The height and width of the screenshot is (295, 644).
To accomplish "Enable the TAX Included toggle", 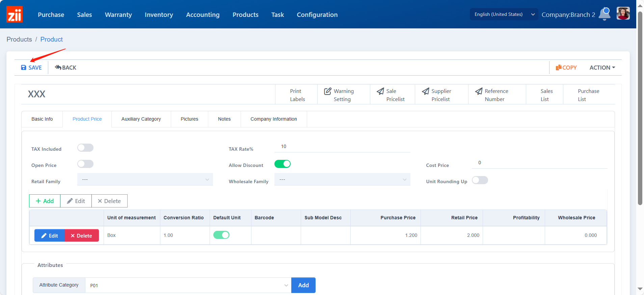I will pyautogui.click(x=85, y=148).
